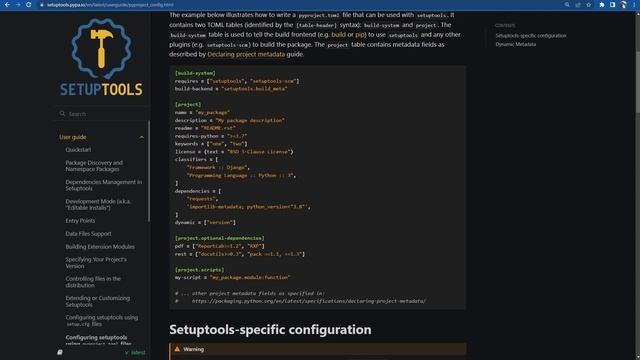Go back using browser back arrow
The image size is (640, 360).
(x=7, y=4)
